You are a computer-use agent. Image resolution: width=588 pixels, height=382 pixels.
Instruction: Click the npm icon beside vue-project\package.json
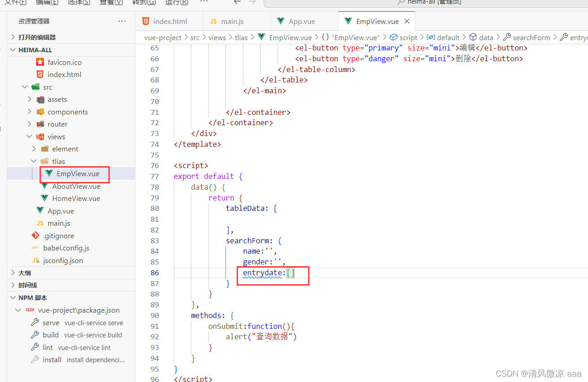click(x=30, y=310)
